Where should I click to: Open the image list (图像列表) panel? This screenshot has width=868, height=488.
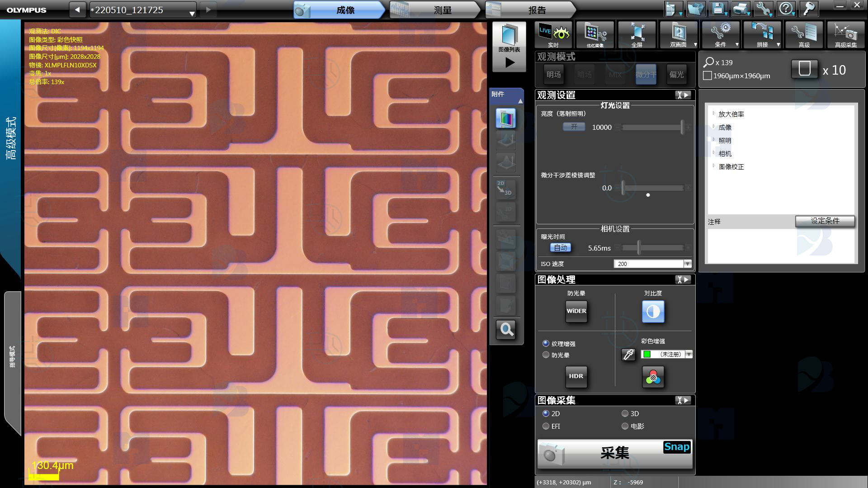[509, 46]
